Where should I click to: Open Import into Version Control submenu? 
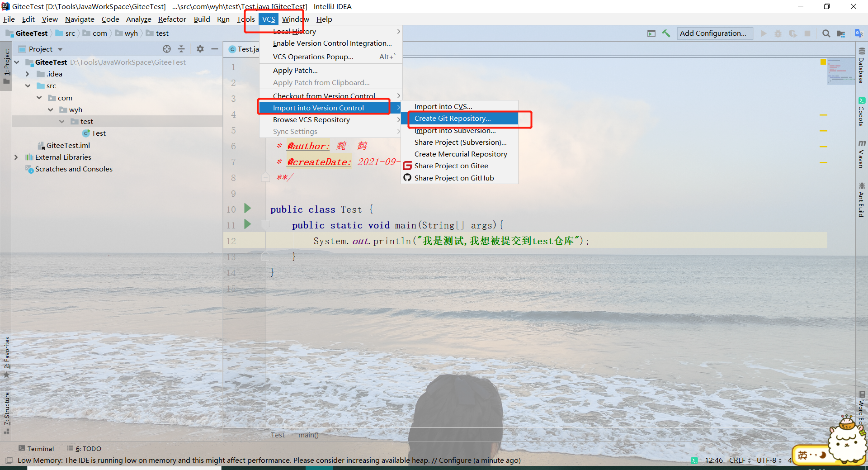pyautogui.click(x=330, y=108)
